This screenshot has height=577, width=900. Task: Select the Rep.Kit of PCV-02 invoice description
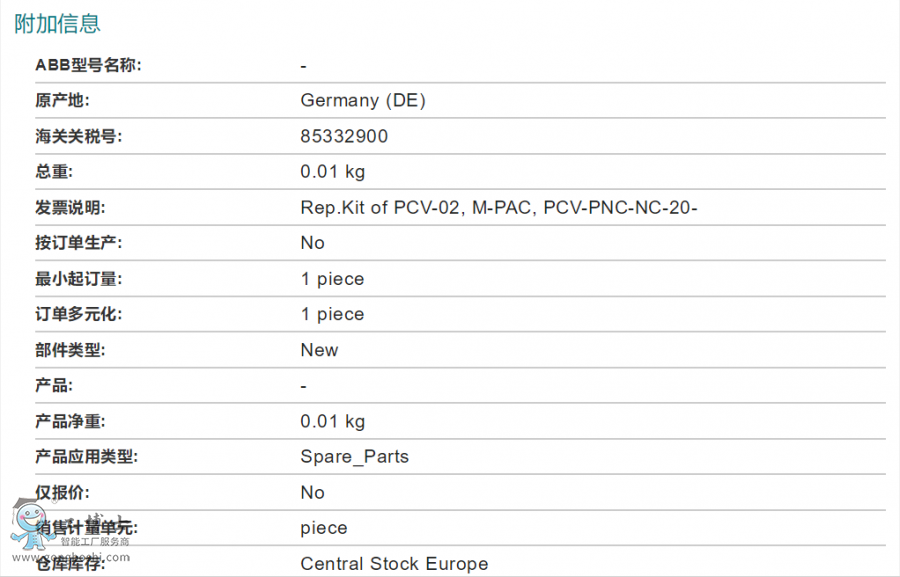click(499, 208)
